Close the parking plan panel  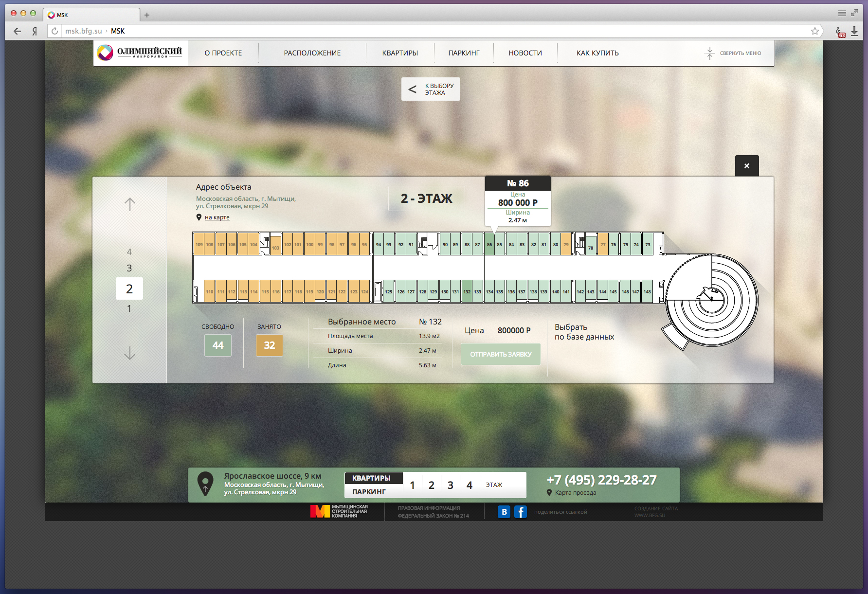[x=747, y=166]
